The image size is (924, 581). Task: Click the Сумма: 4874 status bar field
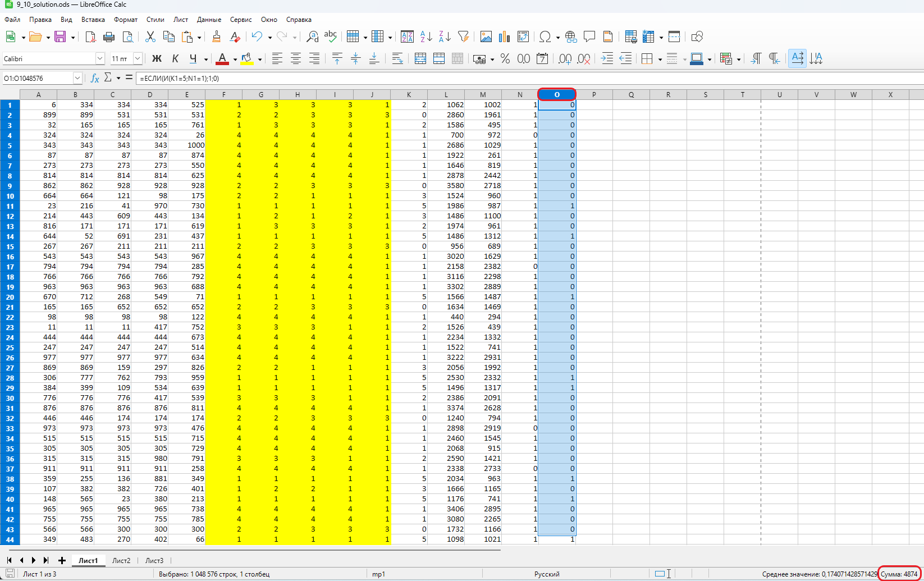point(899,574)
